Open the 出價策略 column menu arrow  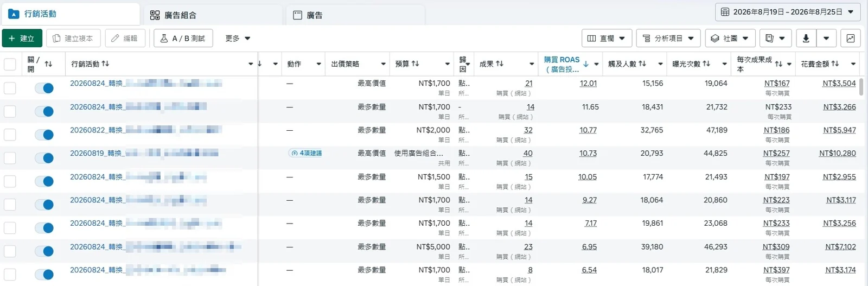(383, 64)
